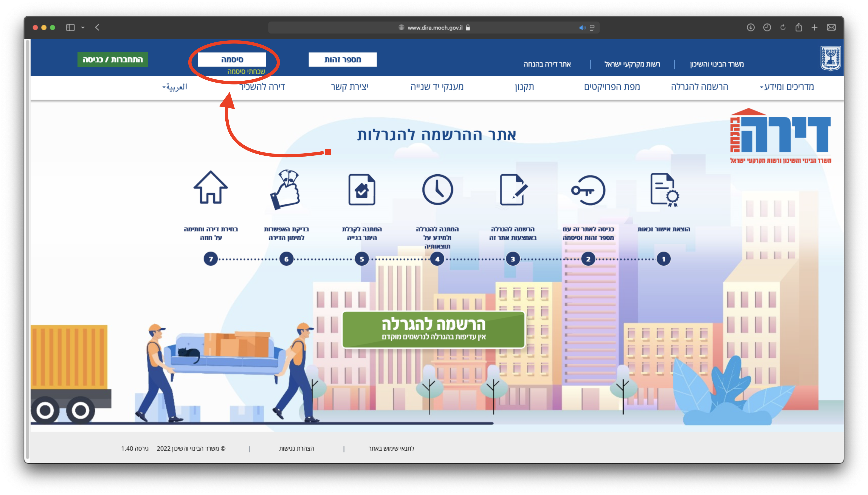
Task: Open the יצירת קשר menu item
Action: point(349,87)
